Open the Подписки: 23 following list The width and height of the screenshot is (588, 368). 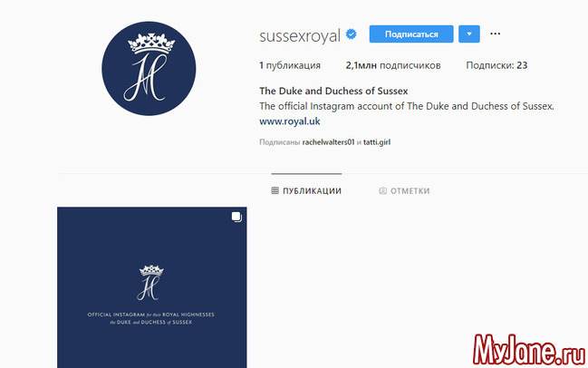coord(496,65)
